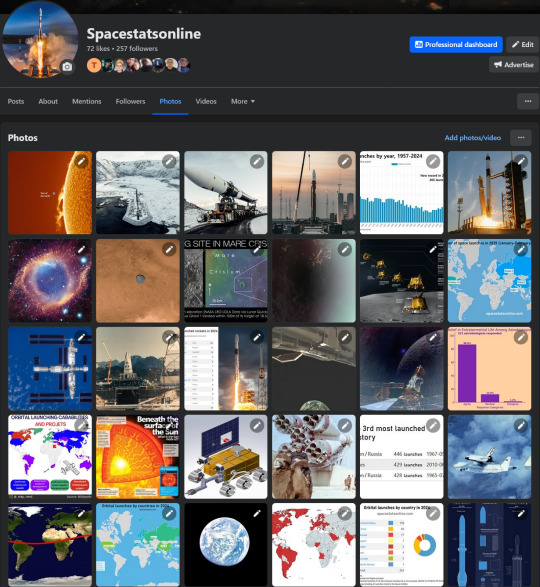Image resolution: width=540 pixels, height=587 pixels.
Task: Edit the lander on Moon illustration
Action: pyautogui.click(x=433, y=337)
